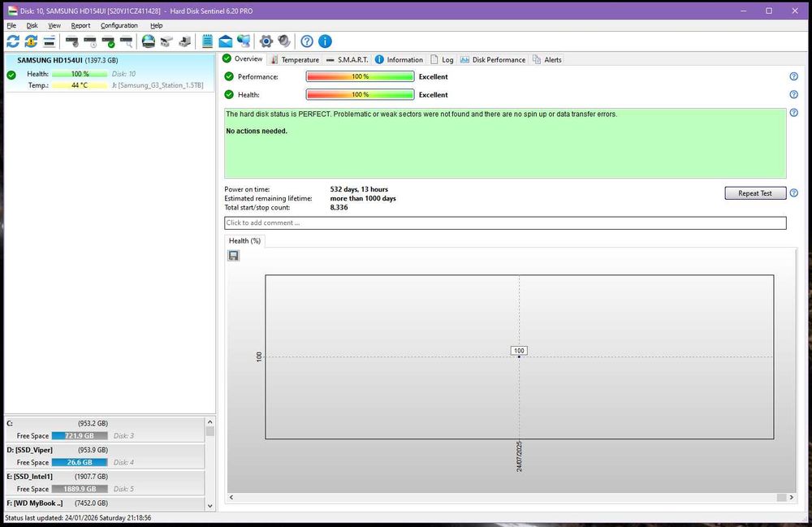Click the disk with green checkmark icon
Screen dimensions: 812x527
coord(108,41)
